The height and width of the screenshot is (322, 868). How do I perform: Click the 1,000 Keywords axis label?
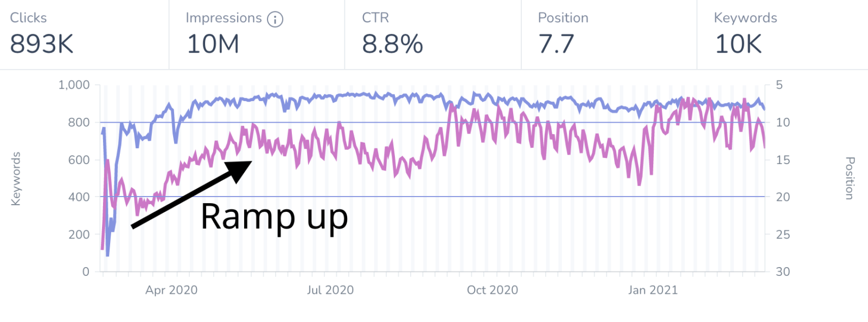click(x=74, y=85)
